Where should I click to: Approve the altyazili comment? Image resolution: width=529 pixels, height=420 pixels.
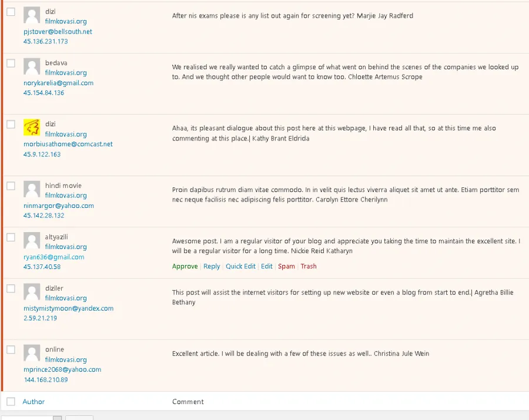click(185, 266)
